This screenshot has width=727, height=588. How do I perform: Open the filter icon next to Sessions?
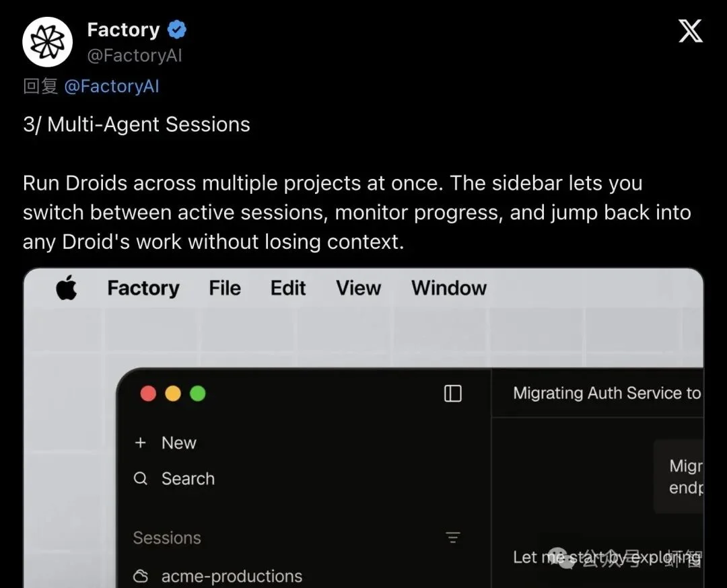point(452,538)
